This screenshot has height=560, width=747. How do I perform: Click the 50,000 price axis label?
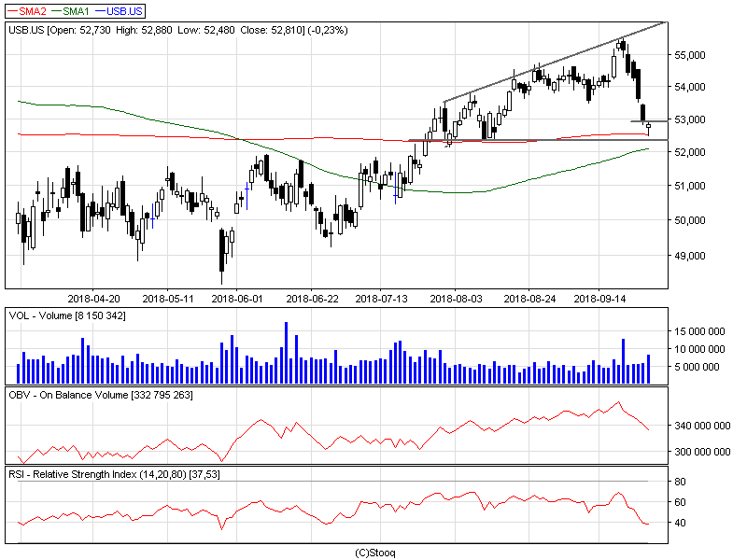click(690, 220)
